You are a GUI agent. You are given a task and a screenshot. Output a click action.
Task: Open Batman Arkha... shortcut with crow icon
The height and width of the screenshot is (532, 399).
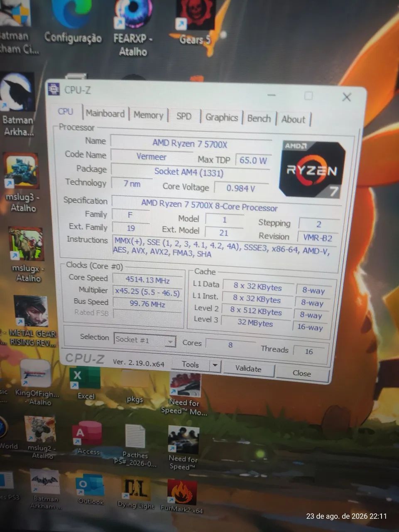(17, 105)
